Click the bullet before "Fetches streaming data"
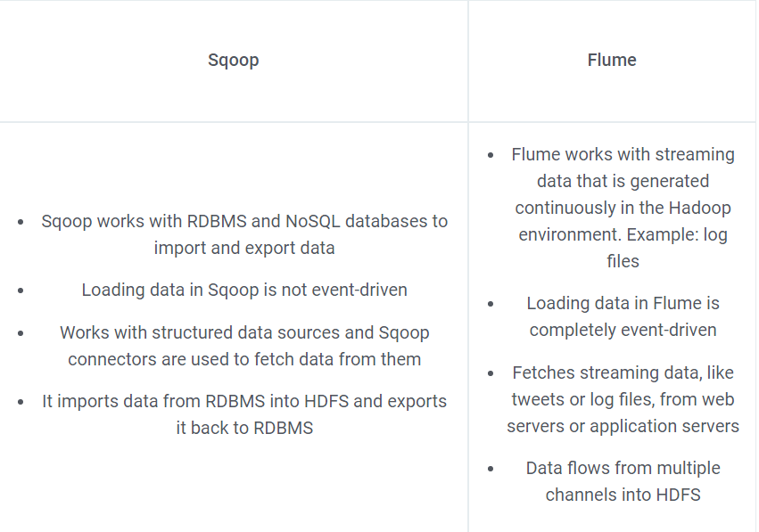The image size is (759, 532). pos(491,372)
